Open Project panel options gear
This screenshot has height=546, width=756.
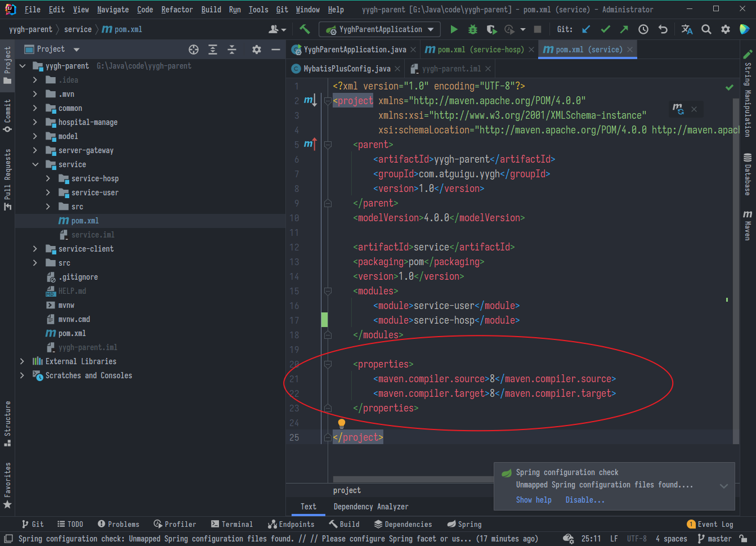click(x=257, y=50)
